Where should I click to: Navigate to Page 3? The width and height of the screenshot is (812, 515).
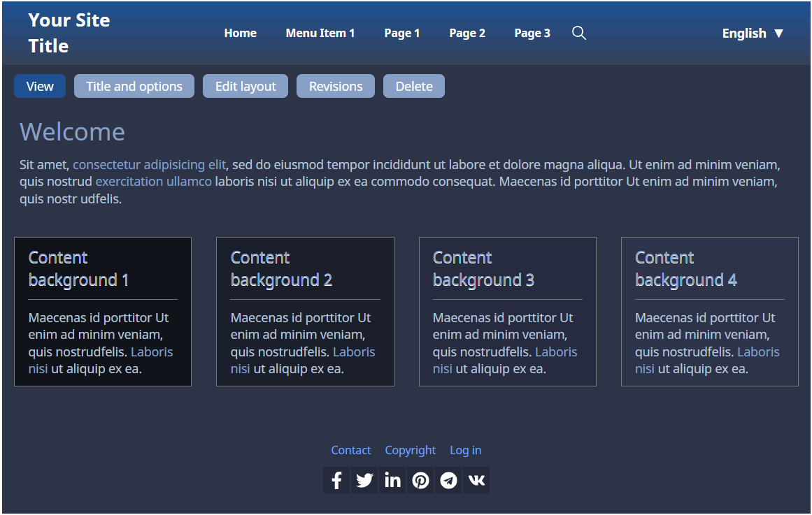532,33
